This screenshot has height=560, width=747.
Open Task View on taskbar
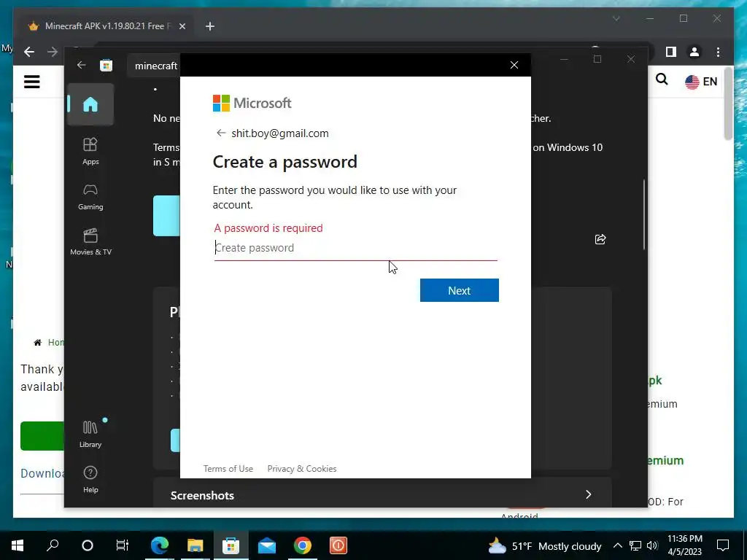click(123, 545)
